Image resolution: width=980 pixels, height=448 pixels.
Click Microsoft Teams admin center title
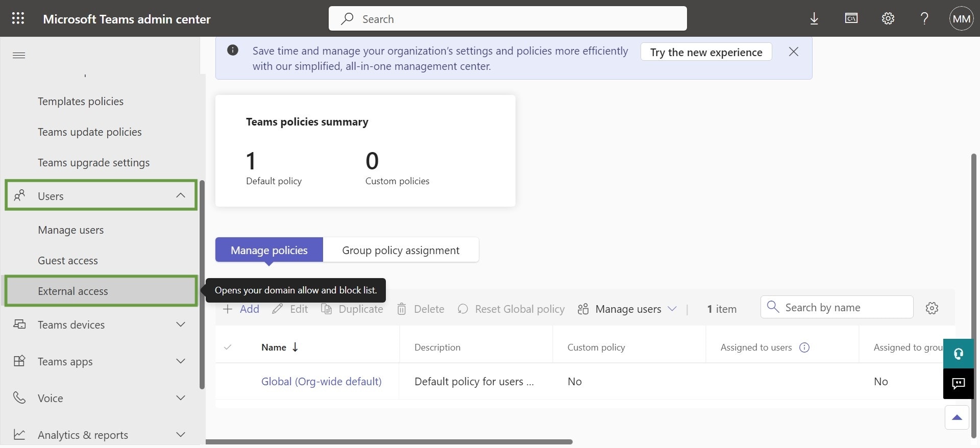coord(127,19)
